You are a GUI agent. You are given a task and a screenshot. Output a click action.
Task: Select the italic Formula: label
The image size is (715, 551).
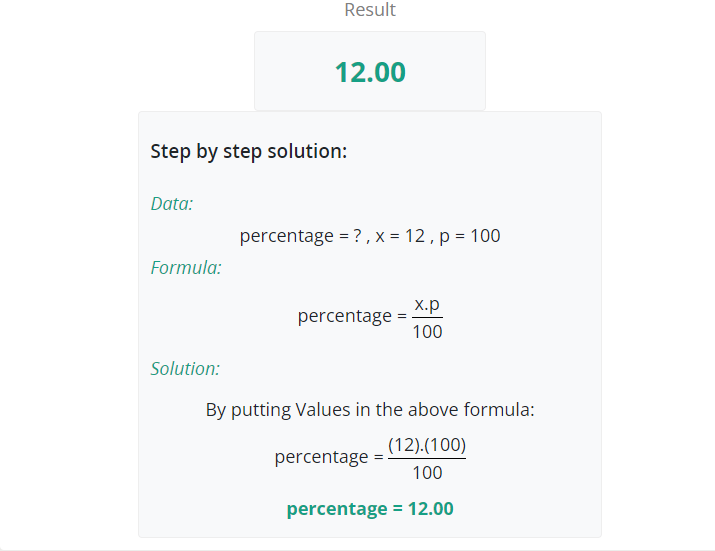[x=186, y=268]
